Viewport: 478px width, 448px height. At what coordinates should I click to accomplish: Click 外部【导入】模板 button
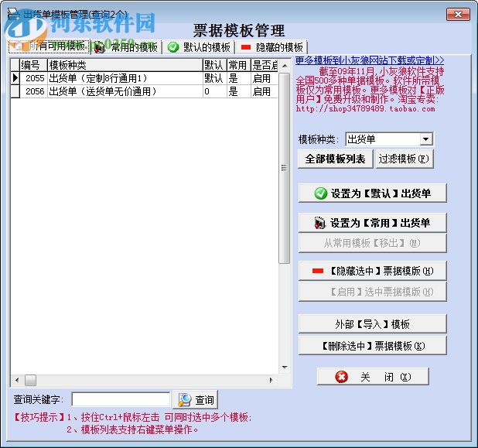click(373, 324)
